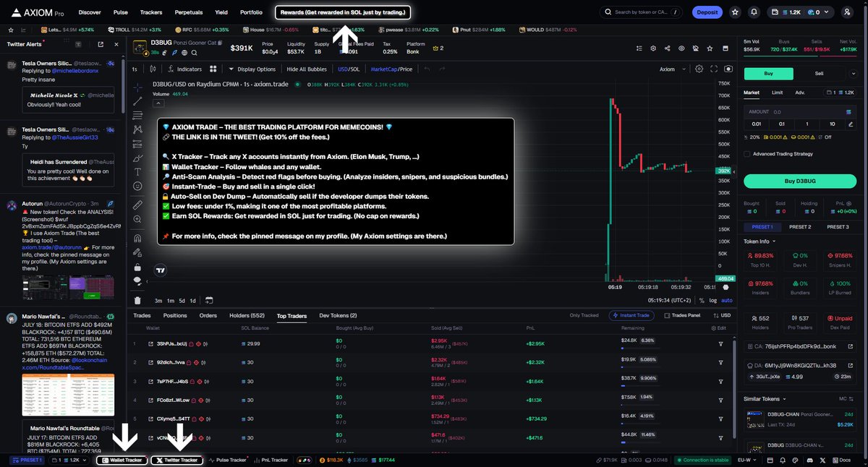Toggle Instant Trade mode
The width and height of the screenshot is (868, 467).
pyautogui.click(x=632, y=315)
